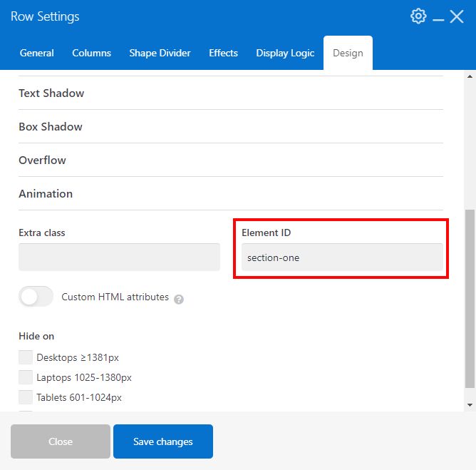476x470 pixels.
Task: Select the Design tab
Action: coord(348,53)
